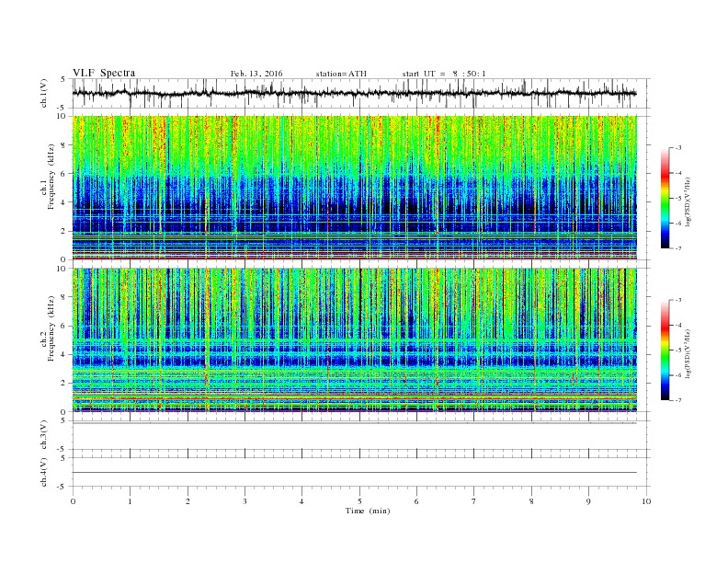The width and height of the screenshot is (728, 563).
Task: Click the 'Time (min)' axis label
Action: tap(368, 511)
